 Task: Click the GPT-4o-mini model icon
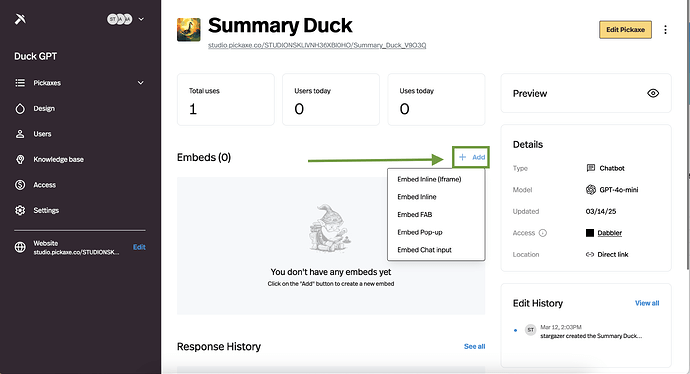[x=591, y=190]
